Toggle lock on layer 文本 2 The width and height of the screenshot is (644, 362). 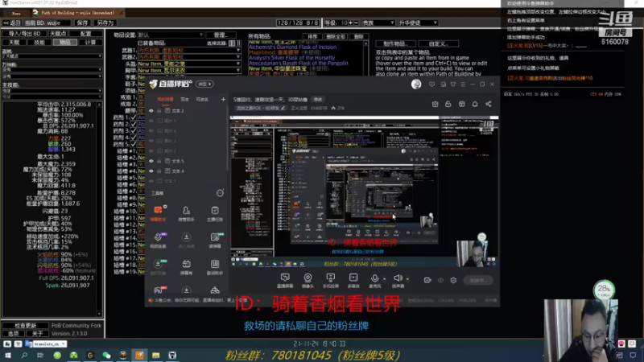(159, 111)
